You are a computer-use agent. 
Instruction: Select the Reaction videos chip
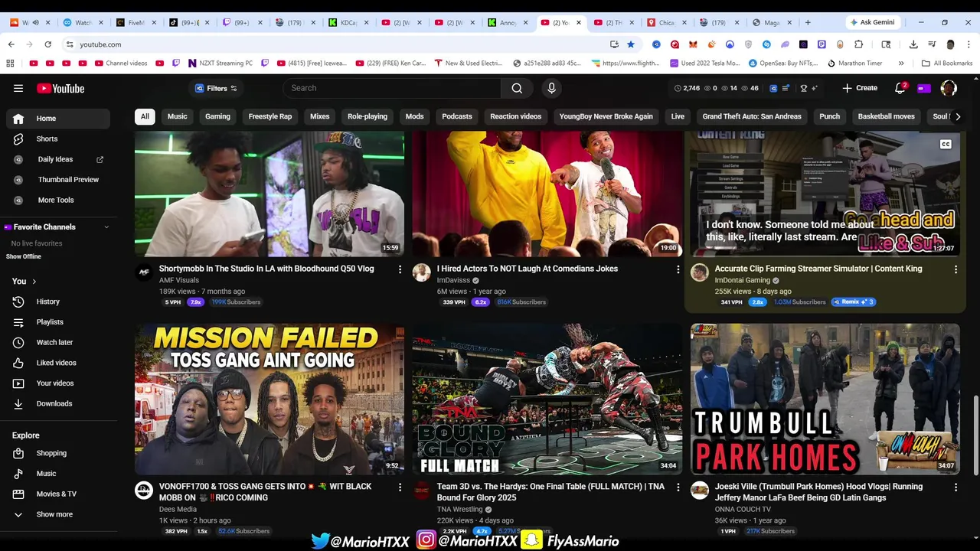tap(515, 116)
